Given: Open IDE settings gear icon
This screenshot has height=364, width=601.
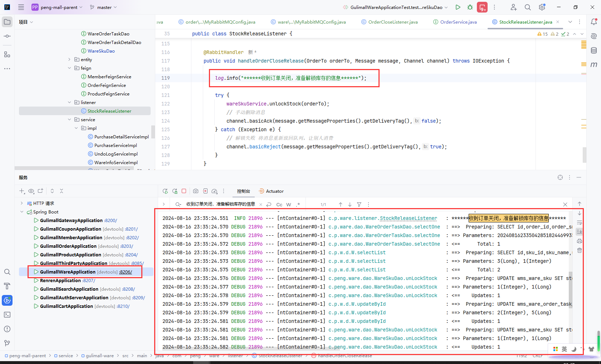Looking at the screenshot, I should pos(542,7).
